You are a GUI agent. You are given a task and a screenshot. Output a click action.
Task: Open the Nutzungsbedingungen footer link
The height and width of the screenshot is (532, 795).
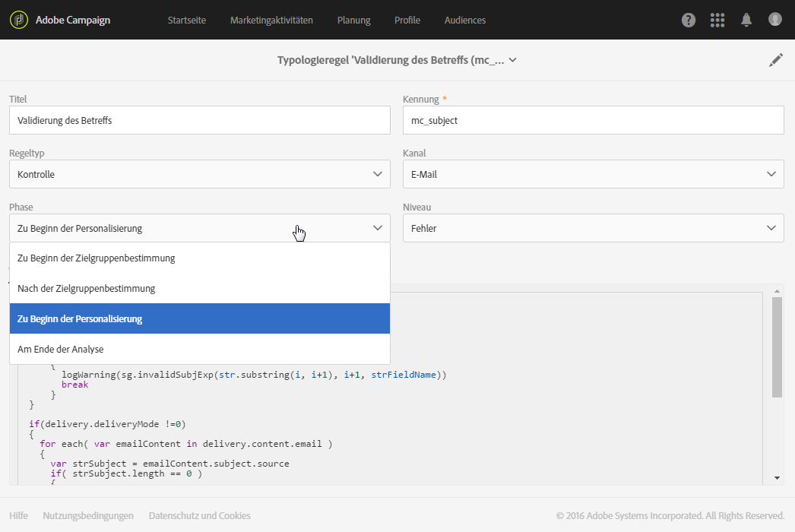coord(88,516)
